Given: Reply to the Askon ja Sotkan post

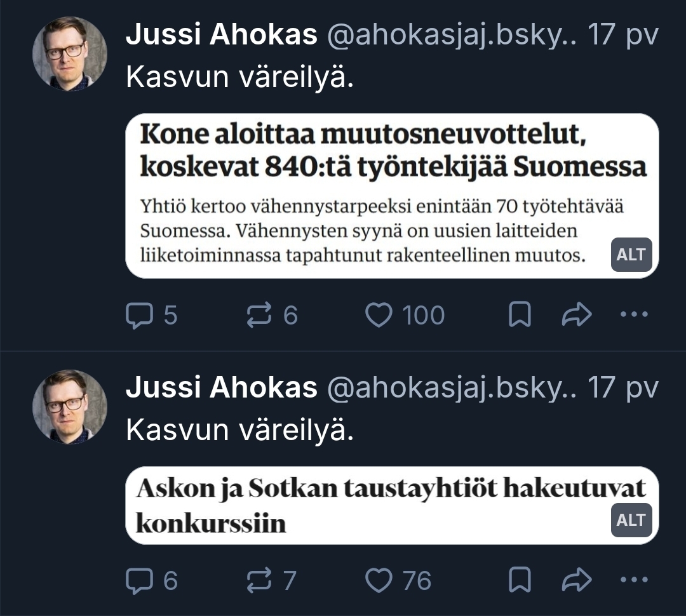Looking at the screenshot, I should point(138,580).
